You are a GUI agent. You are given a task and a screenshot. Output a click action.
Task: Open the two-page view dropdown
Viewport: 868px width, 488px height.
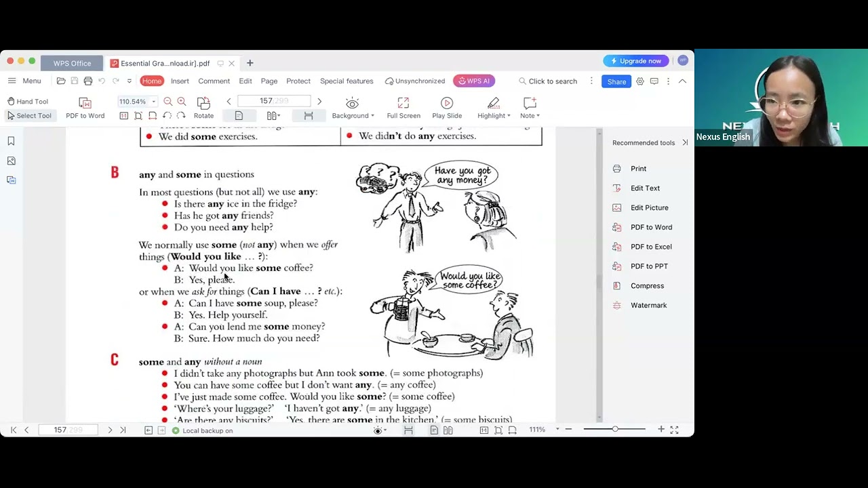click(x=273, y=116)
